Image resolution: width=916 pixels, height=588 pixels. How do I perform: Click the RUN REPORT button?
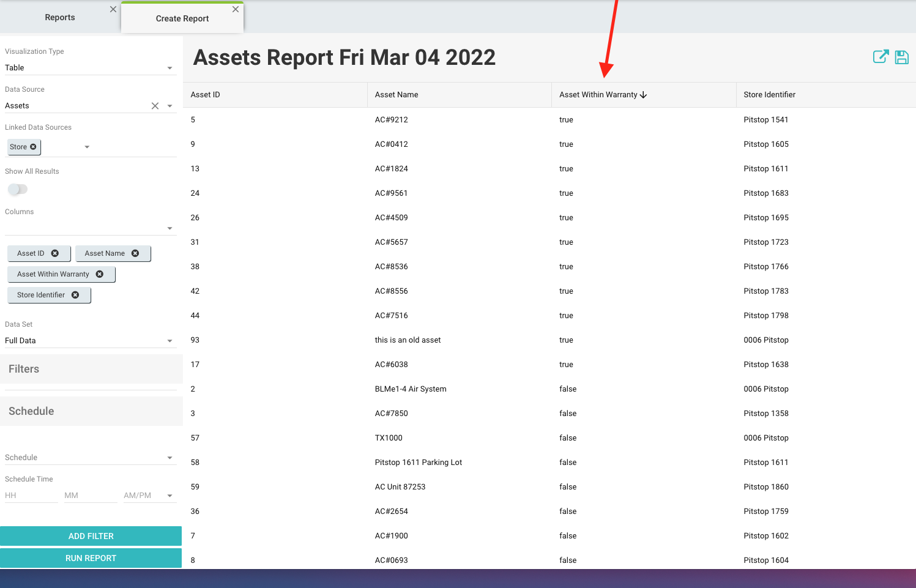[91, 558]
